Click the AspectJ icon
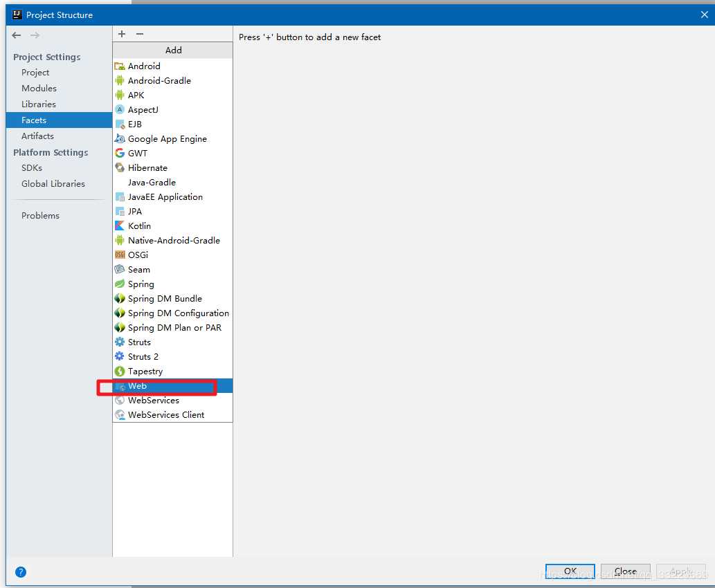715x588 pixels. click(x=120, y=109)
